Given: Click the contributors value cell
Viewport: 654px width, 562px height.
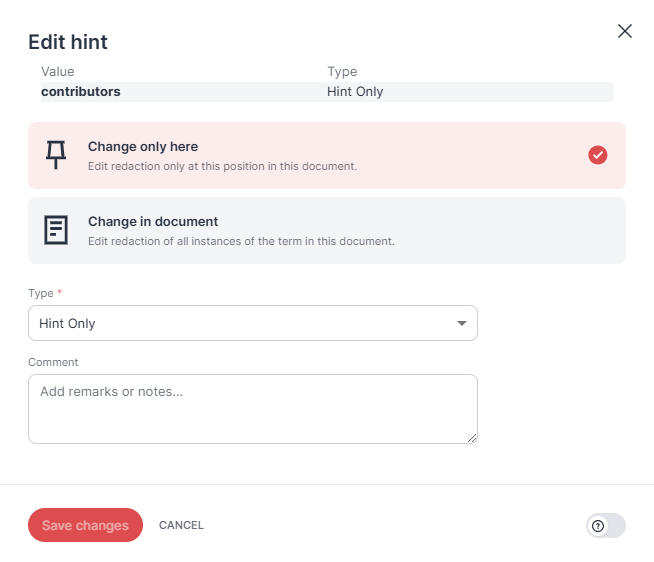Looking at the screenshot, I should (x=80, y=92).
